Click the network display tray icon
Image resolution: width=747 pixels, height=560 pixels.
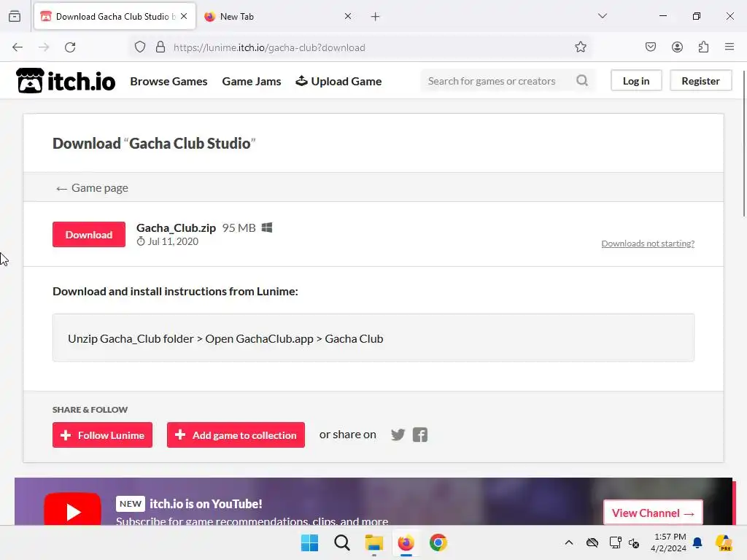point(616,542)
